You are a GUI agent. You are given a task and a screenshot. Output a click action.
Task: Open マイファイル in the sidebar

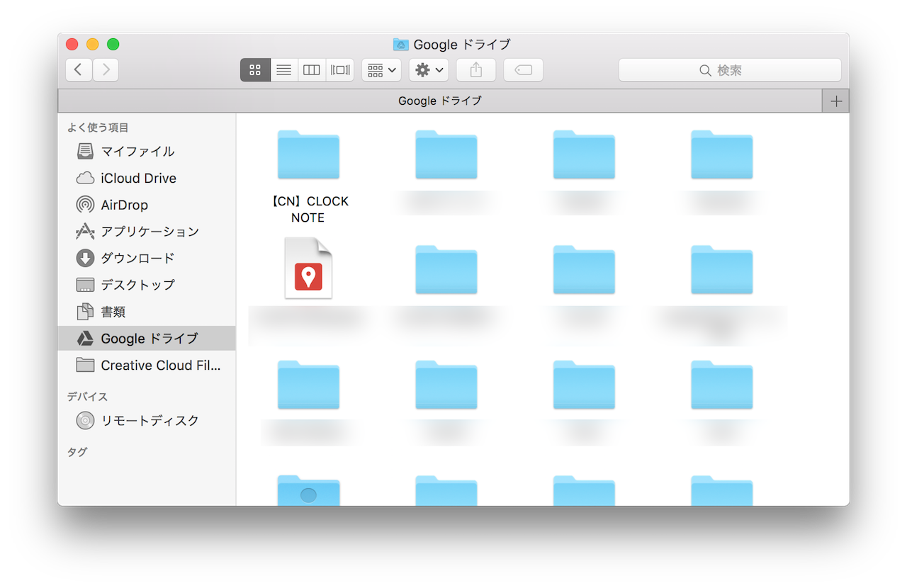147,152
